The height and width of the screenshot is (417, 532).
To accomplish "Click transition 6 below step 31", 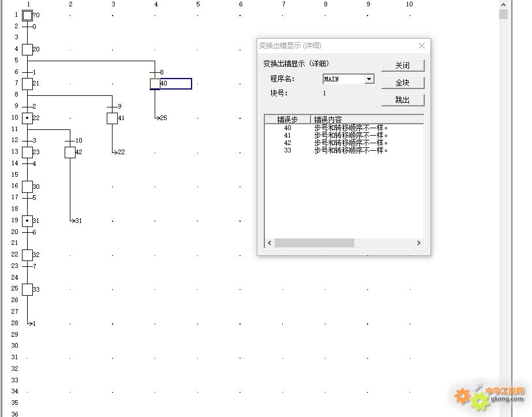I will (29, 232).
